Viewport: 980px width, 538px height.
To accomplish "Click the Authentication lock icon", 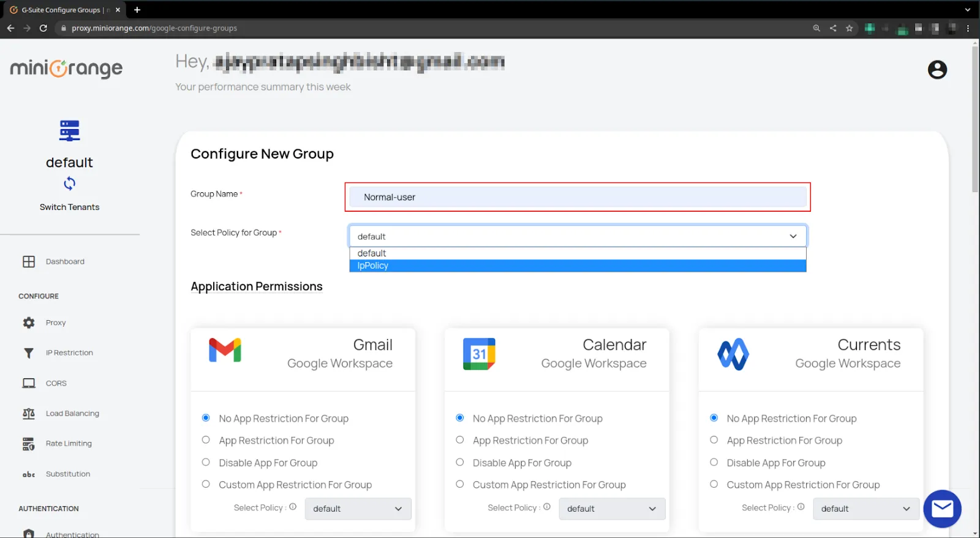I will coord(29,533).
